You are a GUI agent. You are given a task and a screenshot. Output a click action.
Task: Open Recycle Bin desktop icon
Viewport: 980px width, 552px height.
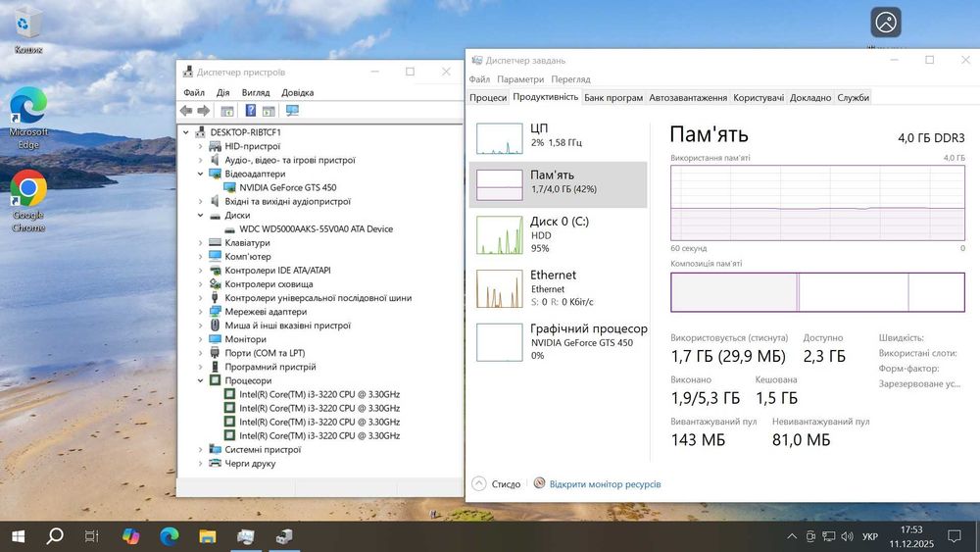point(28,30)
